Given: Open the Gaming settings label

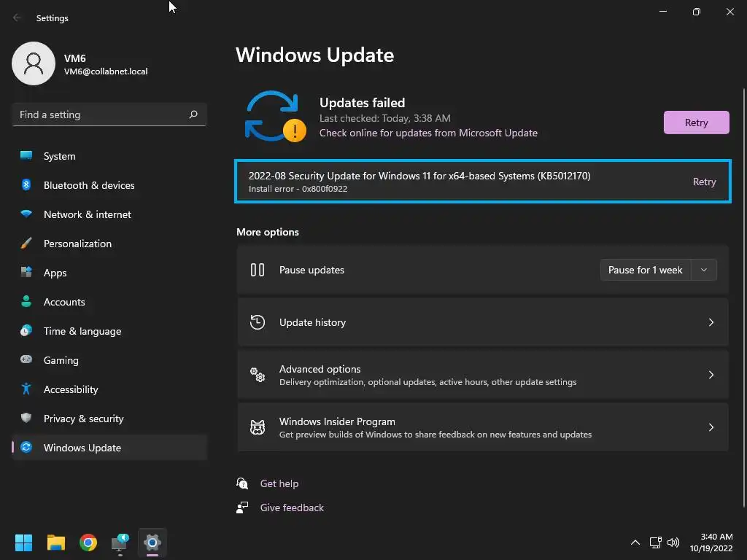Looking at the screenshot, I should 61,360.
